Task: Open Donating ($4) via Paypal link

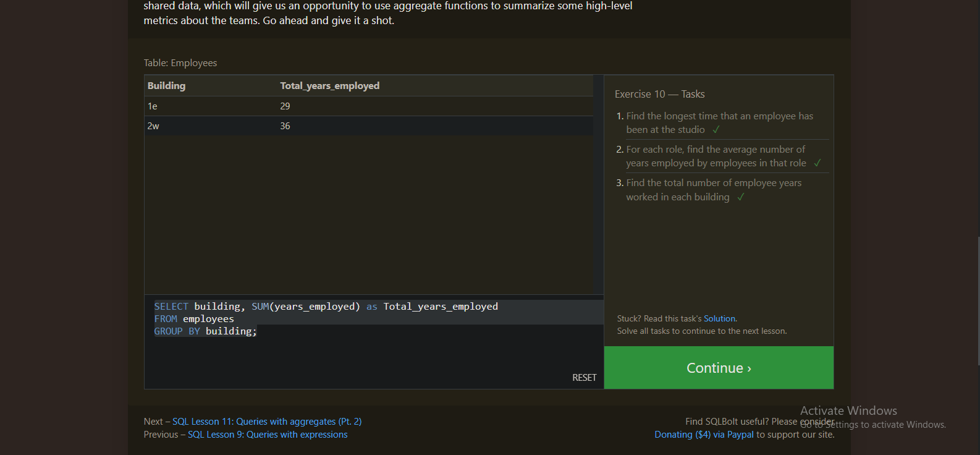Action: (x=704, y=435)
